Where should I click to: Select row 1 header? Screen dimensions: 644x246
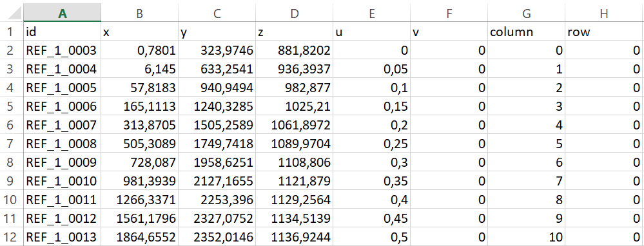(12, 32)
